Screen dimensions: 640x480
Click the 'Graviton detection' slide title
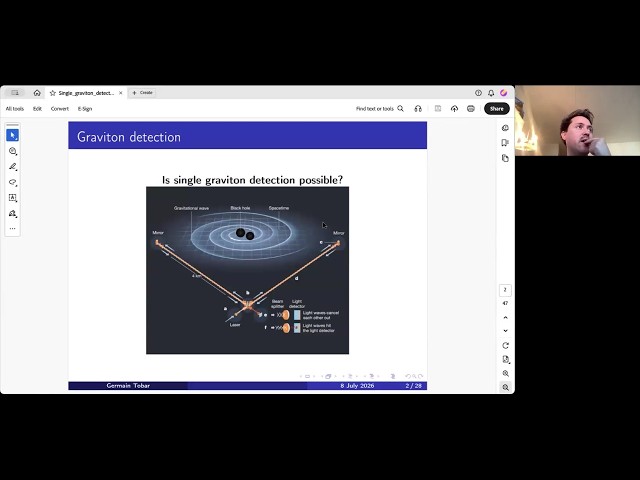[x=129, y=137]
